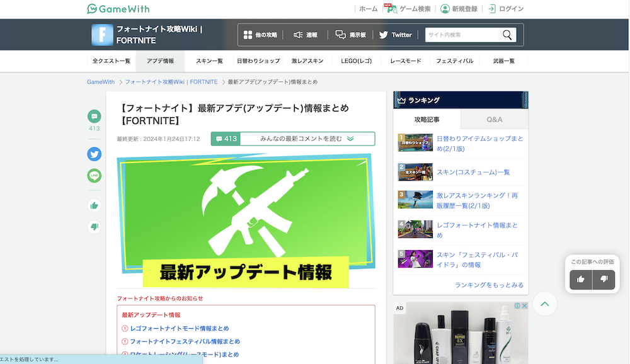Click sidebar thumbs-down dislike icon
Viewport: 630px width, 364px height.
[x=94, y=227]
